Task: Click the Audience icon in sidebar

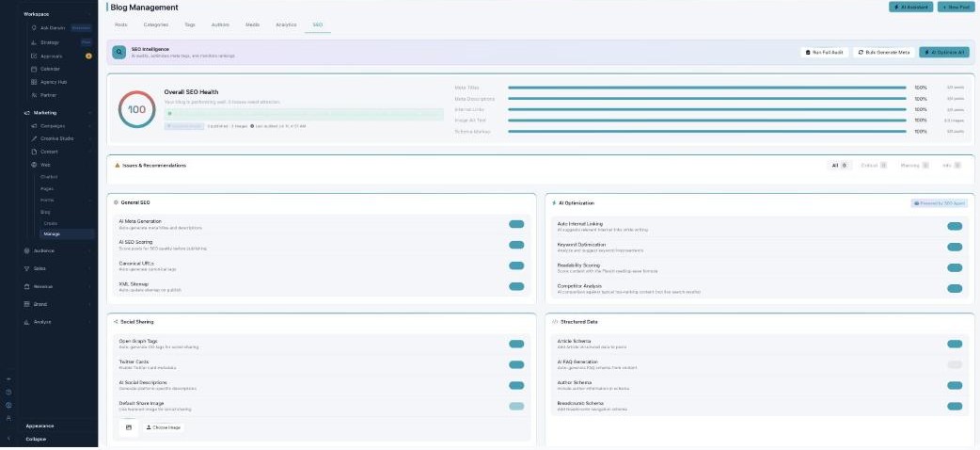Action: pyautogui.click(x=27, y=250)
